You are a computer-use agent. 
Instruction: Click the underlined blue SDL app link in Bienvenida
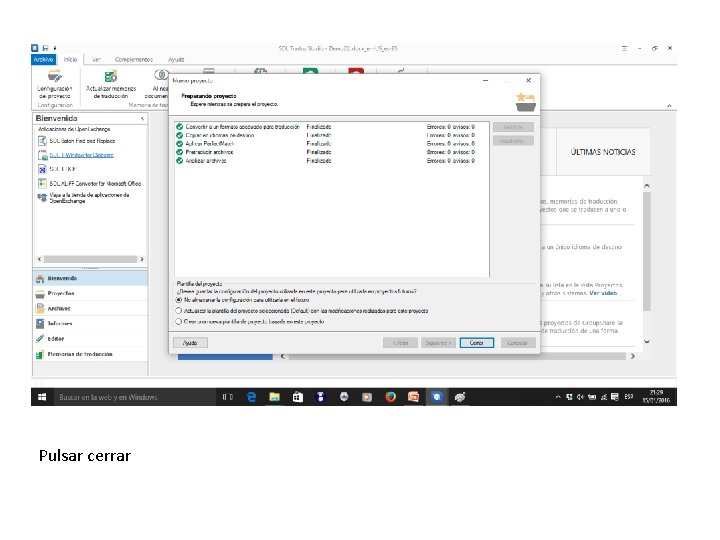click(x=81, y=155)
